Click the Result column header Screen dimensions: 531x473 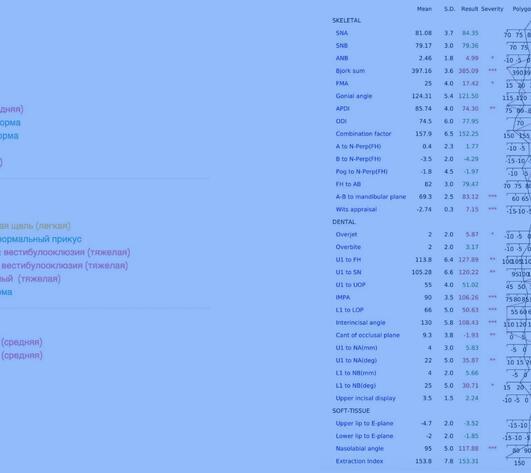470,9
